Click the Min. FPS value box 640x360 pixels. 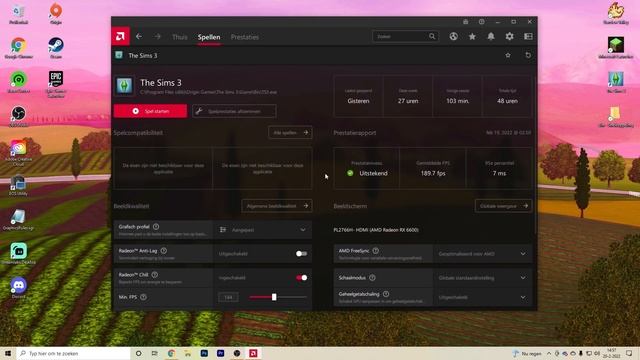click(228, 297)
